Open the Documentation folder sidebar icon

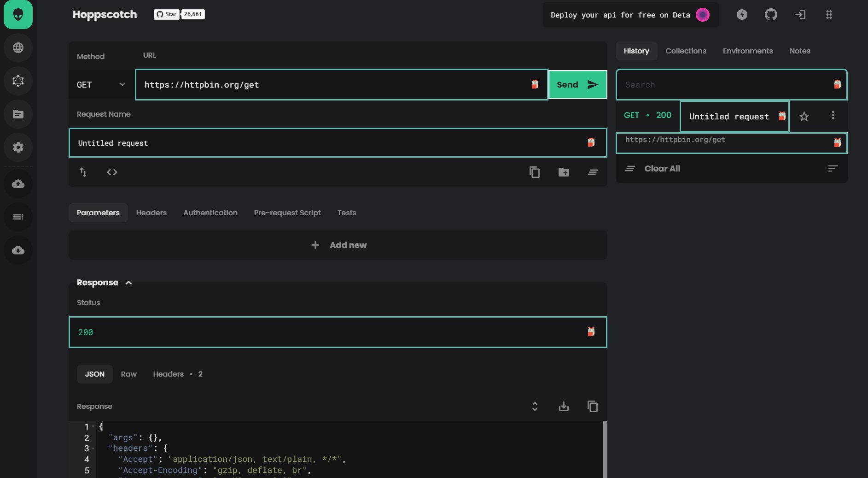[x=18, y=114]
